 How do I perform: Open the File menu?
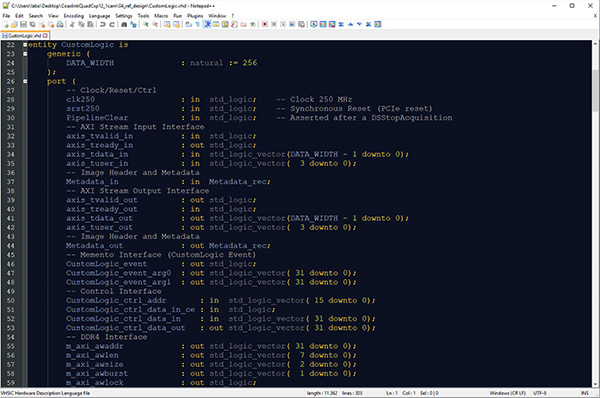(6, 16)
